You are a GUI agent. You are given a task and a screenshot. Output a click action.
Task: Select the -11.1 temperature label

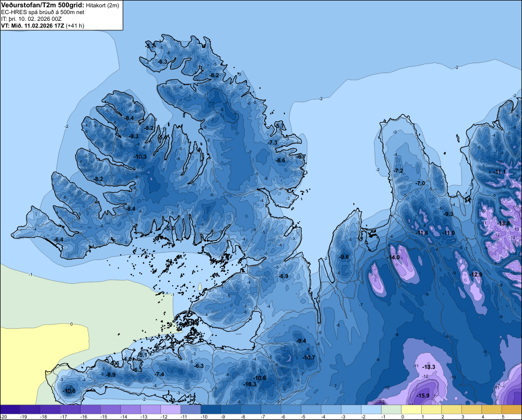click(500, 172)
